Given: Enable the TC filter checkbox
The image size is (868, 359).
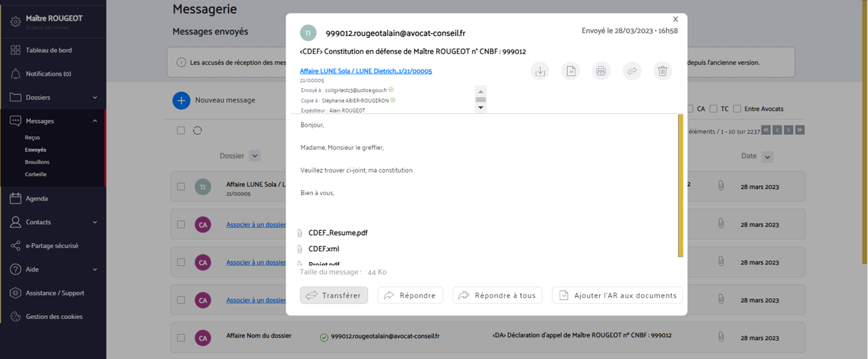Looking at the screenshot, I should (x=713, y=109).
